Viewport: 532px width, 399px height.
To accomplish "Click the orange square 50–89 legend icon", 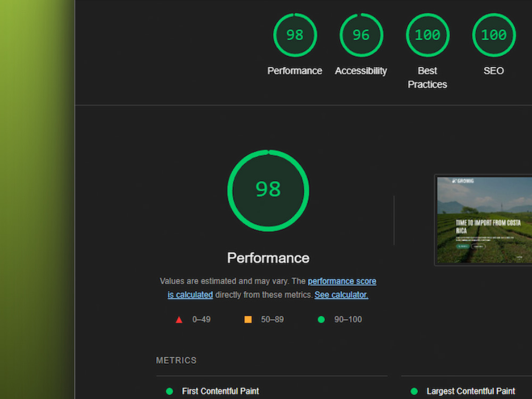I will click(248, 320).
